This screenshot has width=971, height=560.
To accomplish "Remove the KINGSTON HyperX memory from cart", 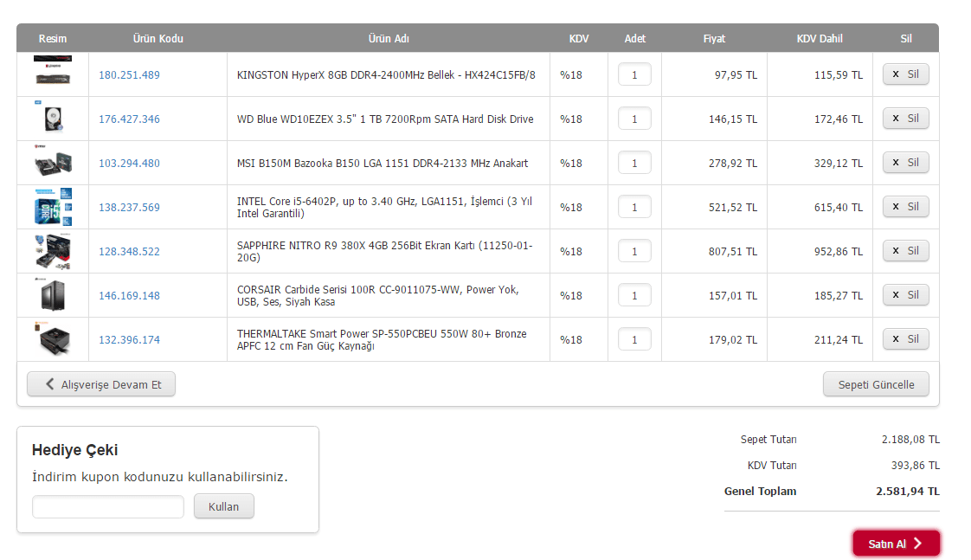I will point(905,74).
